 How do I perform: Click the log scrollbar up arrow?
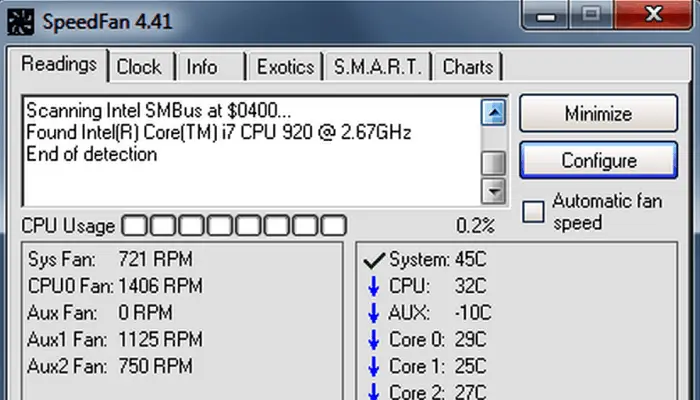493,112
